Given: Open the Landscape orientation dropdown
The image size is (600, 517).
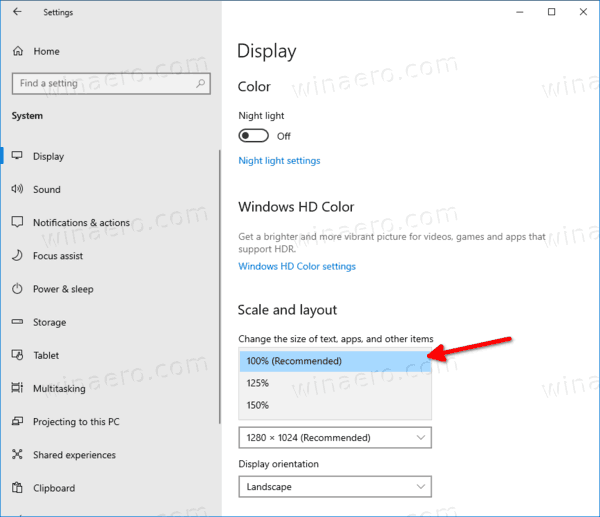Looking at the screenshot, I should 335,486.
